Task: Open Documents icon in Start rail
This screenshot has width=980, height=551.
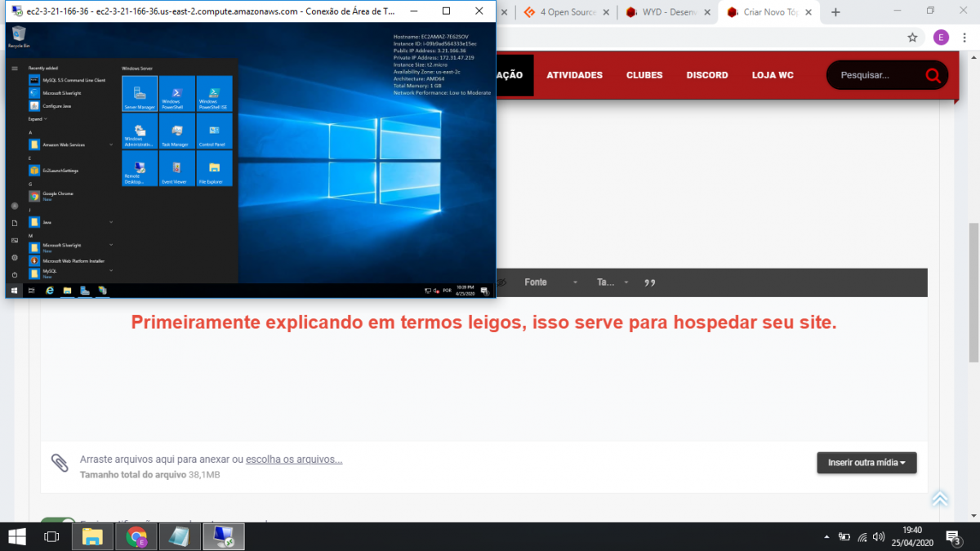Action: 15,223
